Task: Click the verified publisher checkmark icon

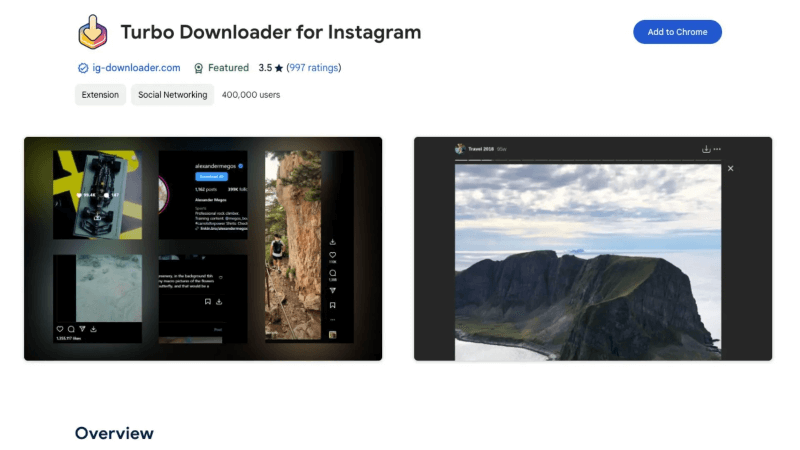Action: (x=83, y=68)
